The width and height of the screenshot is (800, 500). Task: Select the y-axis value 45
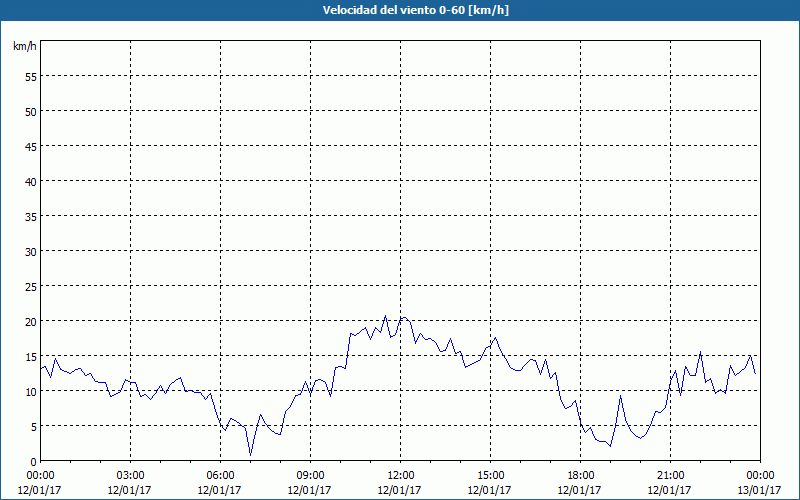click(31, 146)
